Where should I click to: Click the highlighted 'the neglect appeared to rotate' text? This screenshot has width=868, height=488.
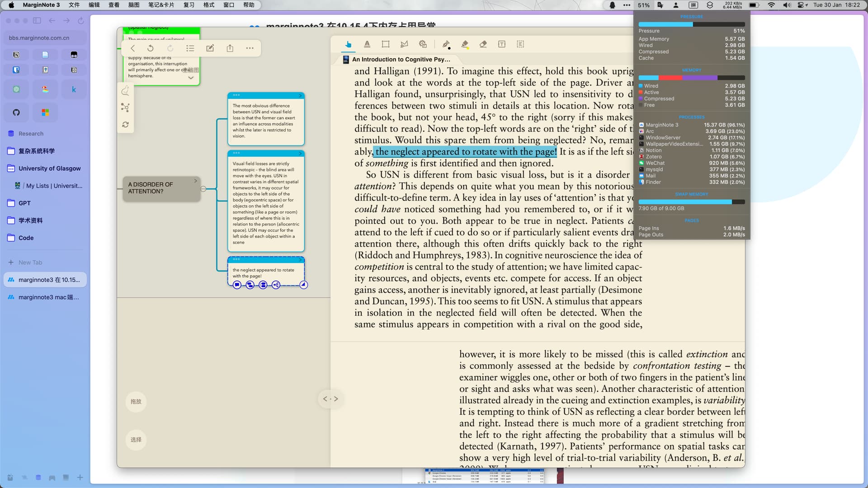click(x=465, y=152)
